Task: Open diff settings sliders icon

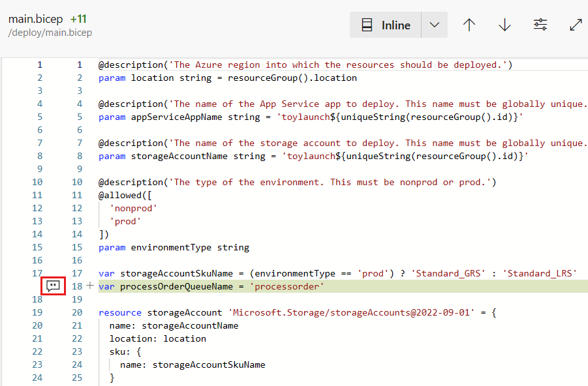Action: click(540, 25)
